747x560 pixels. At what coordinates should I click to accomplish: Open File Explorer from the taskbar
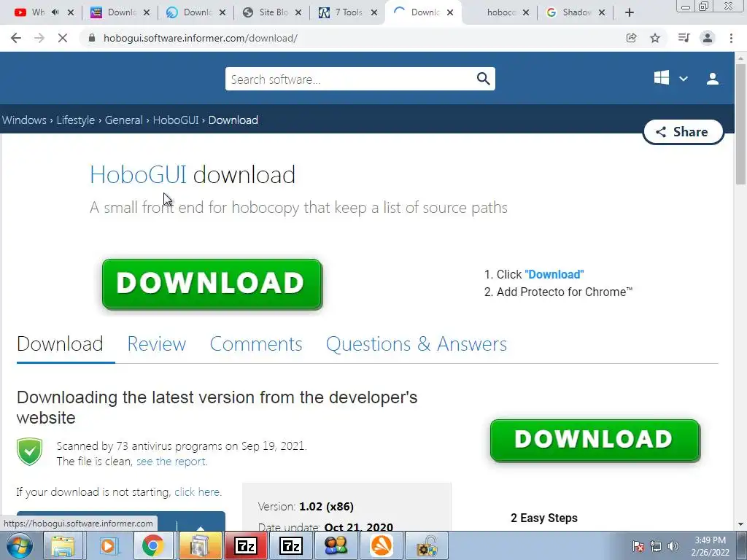click(63, 545)
